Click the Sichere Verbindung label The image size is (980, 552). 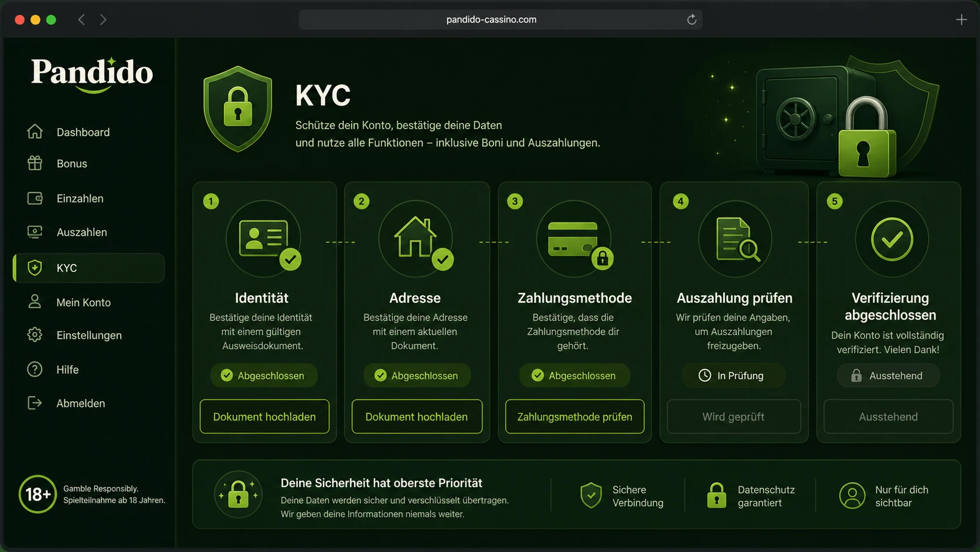(x=638, y=496)
